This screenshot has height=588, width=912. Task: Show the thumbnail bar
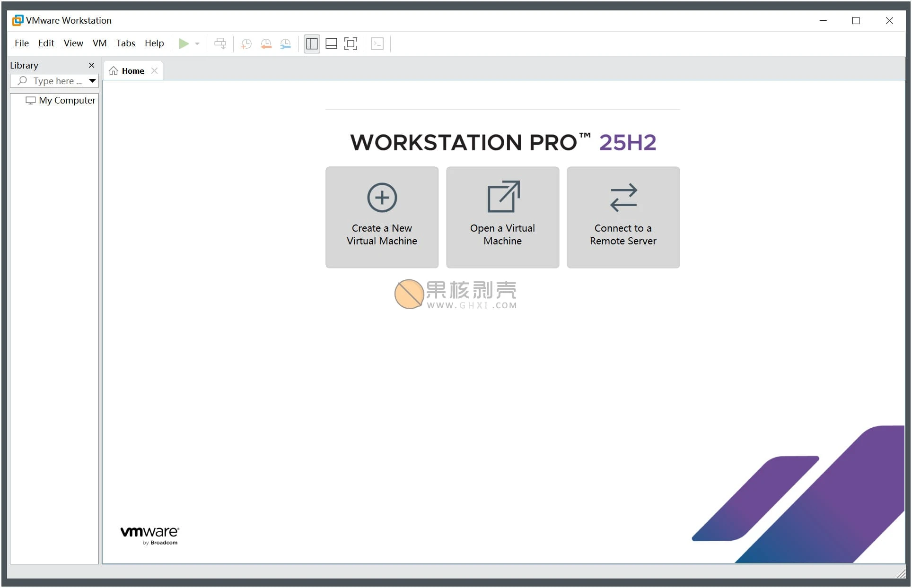pyautogui.click(x=331, y=43)
